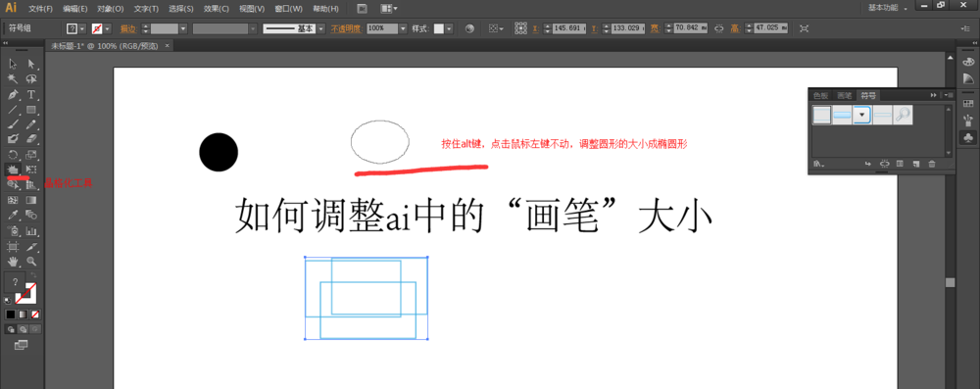Viewport: 980px width, 389px height.
Task: Select the Line Segment tool
Action: pyautogui.click(x=13, y=110)
